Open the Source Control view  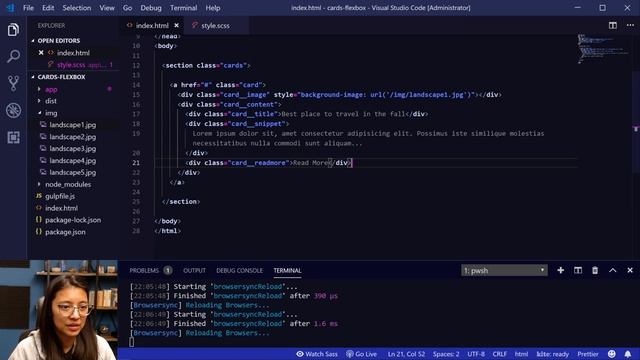click(x=13, y=83)
